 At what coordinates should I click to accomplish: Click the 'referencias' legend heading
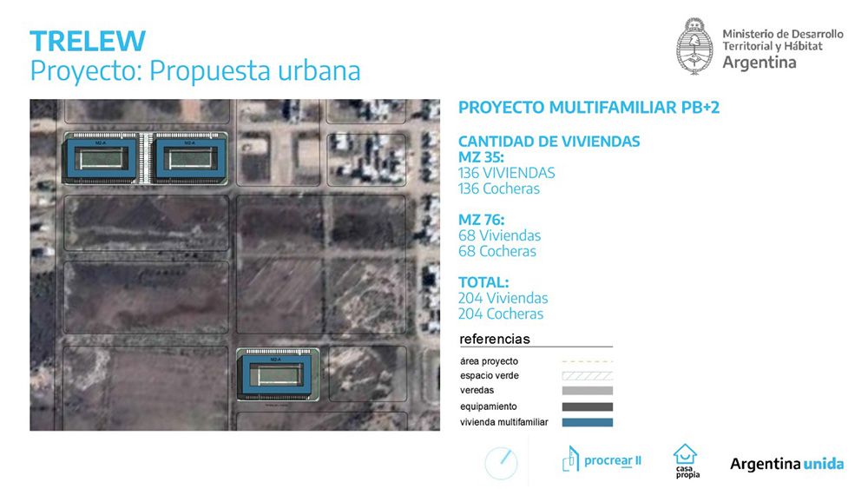[x=494, y=339]
